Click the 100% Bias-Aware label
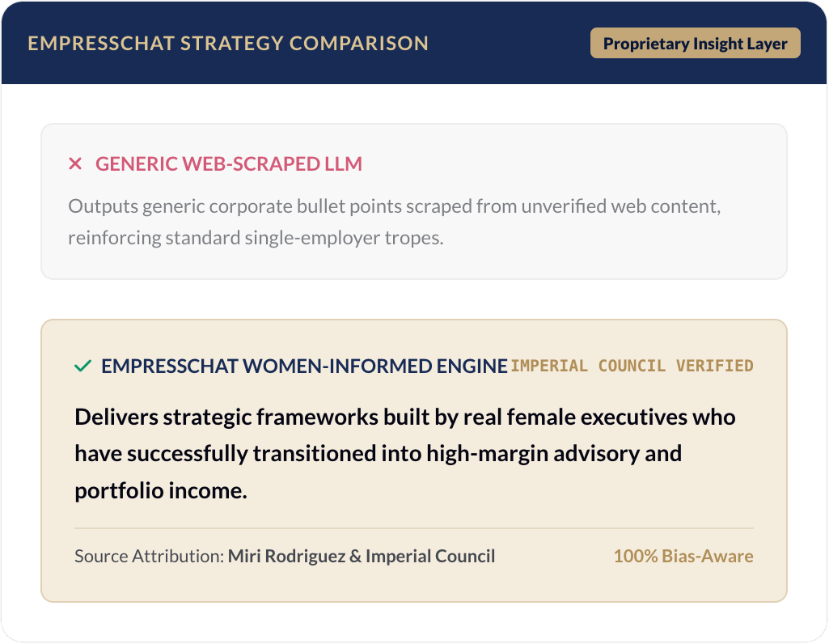 683,557
